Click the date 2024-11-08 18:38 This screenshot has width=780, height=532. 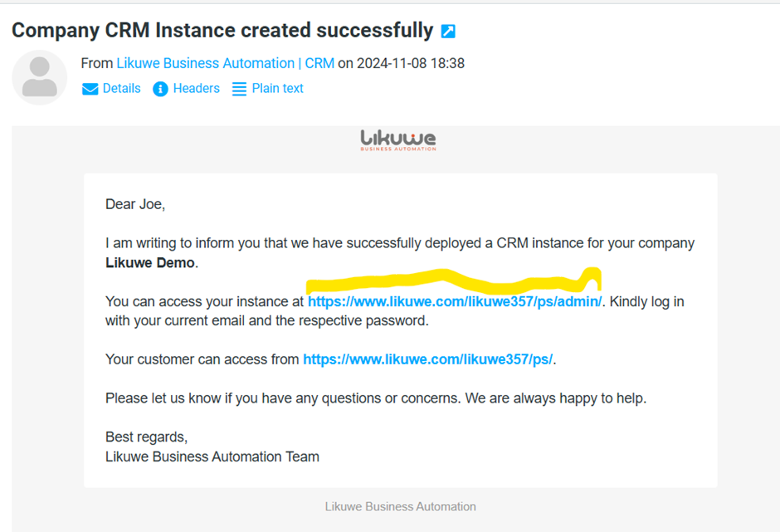coord(411,63)
